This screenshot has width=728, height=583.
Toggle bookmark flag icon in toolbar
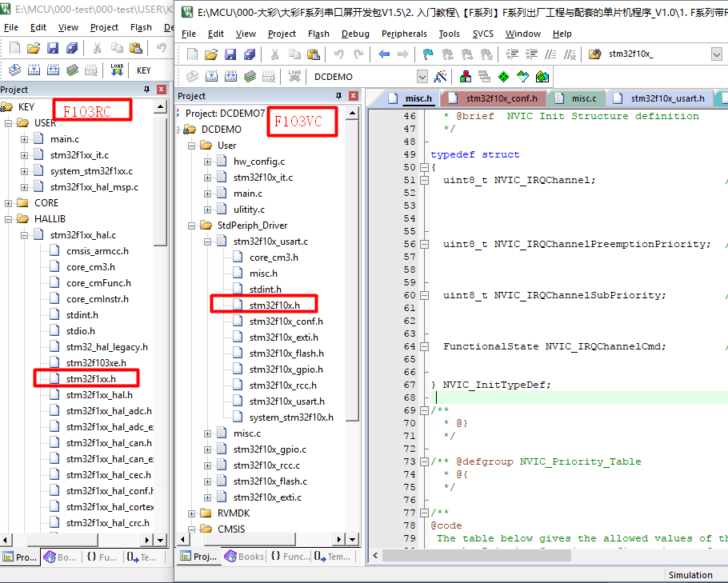pyautogui.click(x=428, y=54)
